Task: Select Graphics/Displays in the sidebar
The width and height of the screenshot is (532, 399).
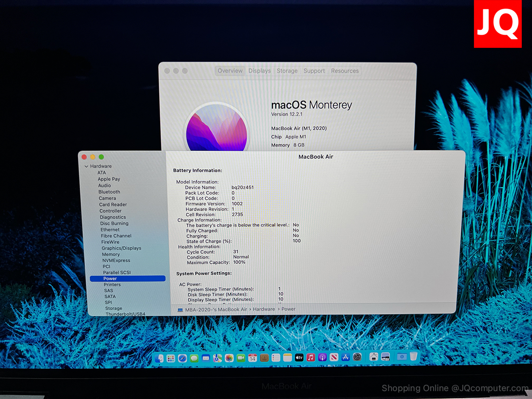Action: coord(121,248)
